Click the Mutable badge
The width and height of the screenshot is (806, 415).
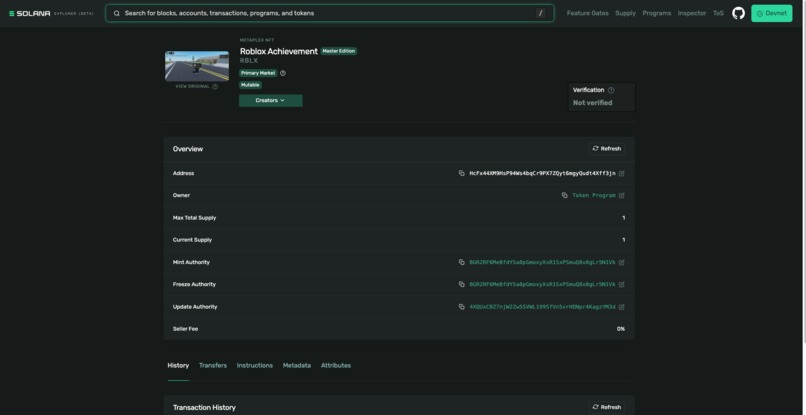(x=250, y=85)
